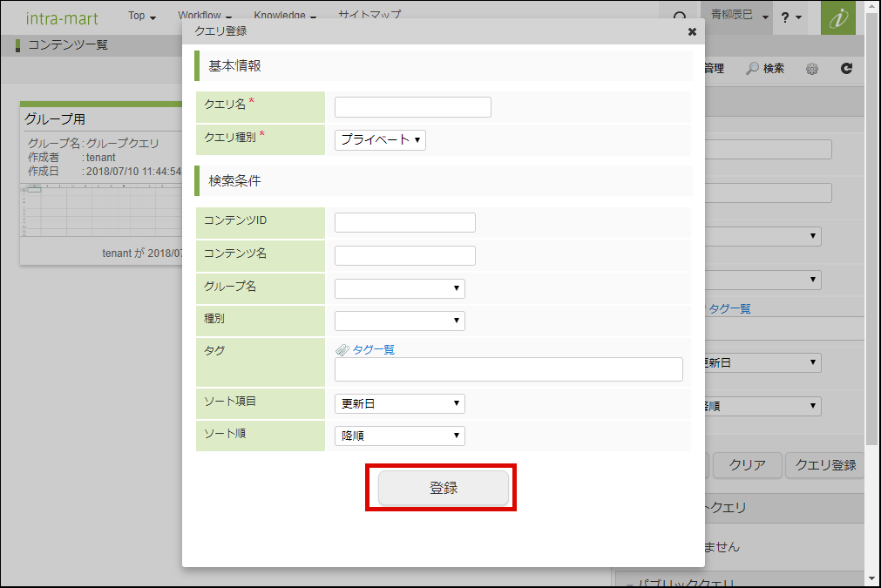Image resolution: width=881 pixels, height=588 pixels.
Task: Focus the コンテンツ名 text field
Action: pos(405,255)
